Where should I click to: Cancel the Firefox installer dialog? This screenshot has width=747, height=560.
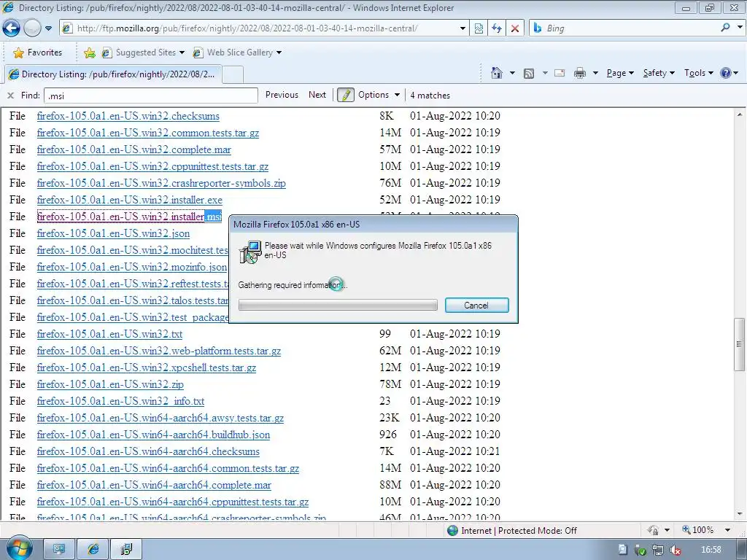[x=477, y=306]
